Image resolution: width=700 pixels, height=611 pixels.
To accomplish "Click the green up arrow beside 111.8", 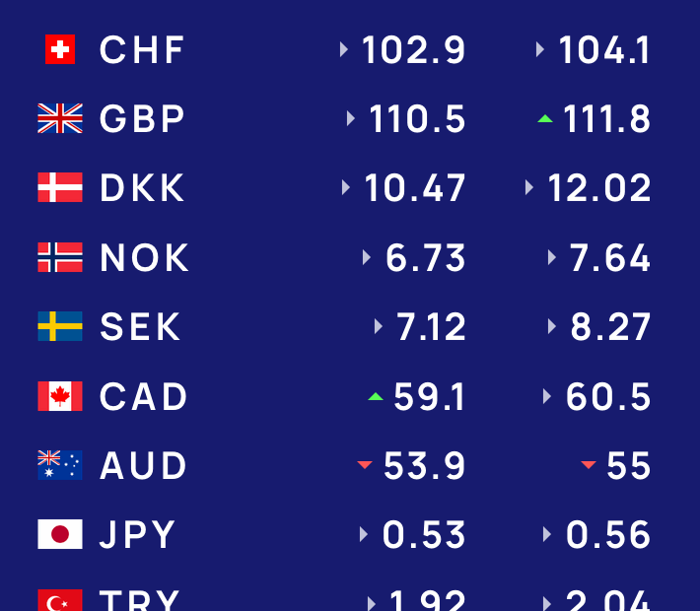I will pos(544,119).
